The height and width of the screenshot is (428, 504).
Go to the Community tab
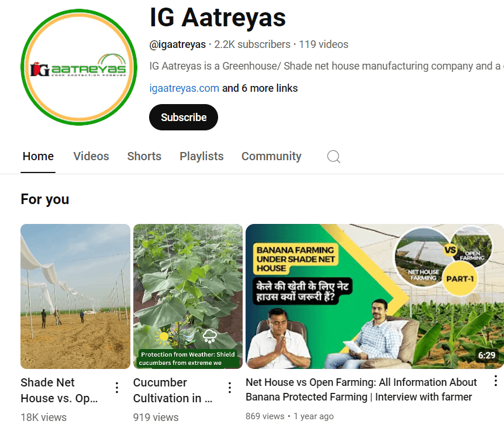(x=272, y=156)
